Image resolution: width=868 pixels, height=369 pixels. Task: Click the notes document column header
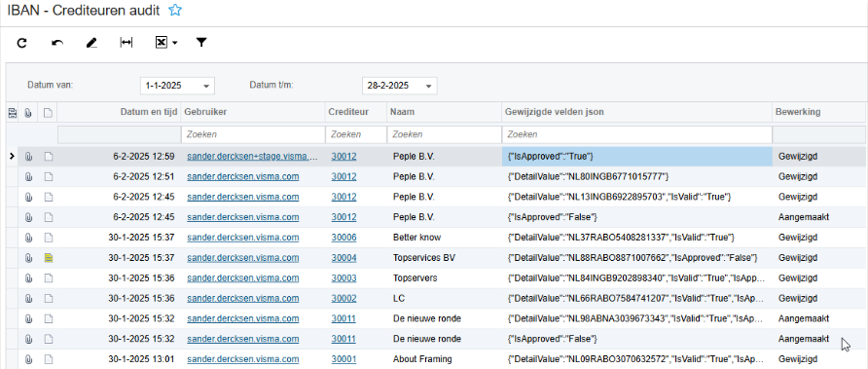[48, 113]
